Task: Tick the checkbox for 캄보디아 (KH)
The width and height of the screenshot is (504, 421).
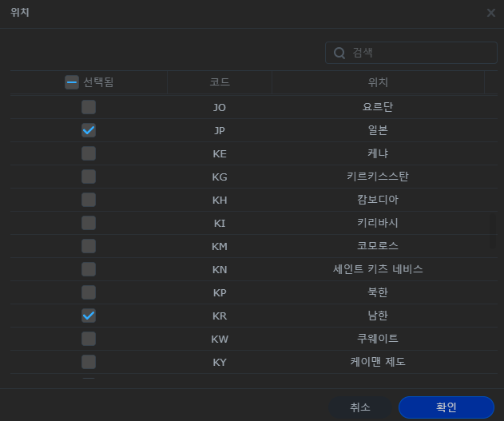Action: (x=89, y=199)
